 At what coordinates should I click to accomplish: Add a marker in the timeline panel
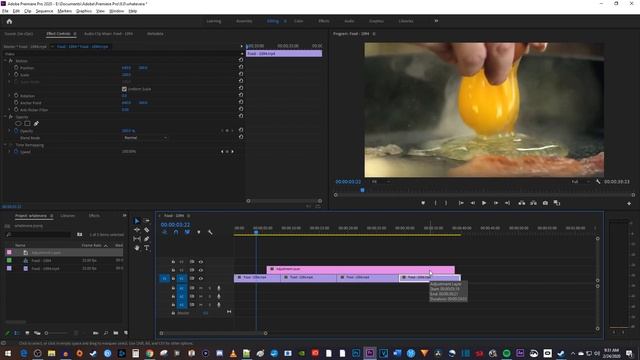tap(199, 232)
